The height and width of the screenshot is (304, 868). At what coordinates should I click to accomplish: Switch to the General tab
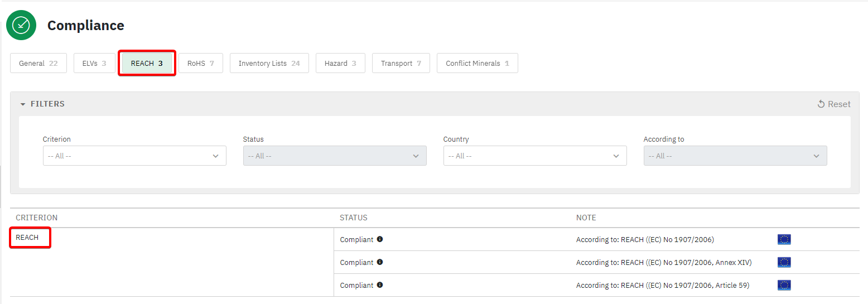[38, 64]
